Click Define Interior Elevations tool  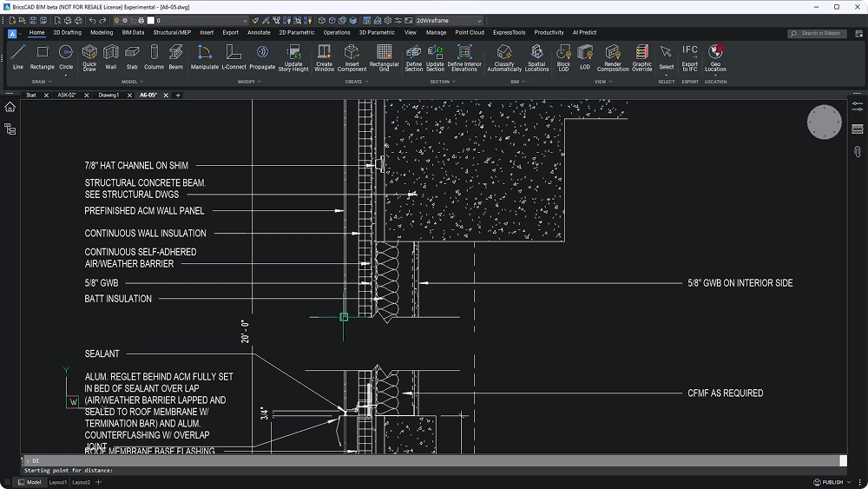(464, 58)
